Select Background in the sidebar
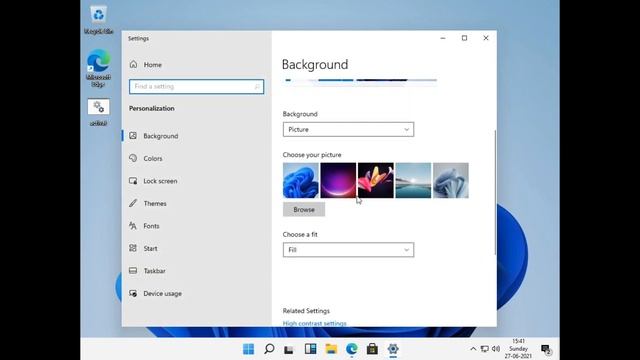 160,136
